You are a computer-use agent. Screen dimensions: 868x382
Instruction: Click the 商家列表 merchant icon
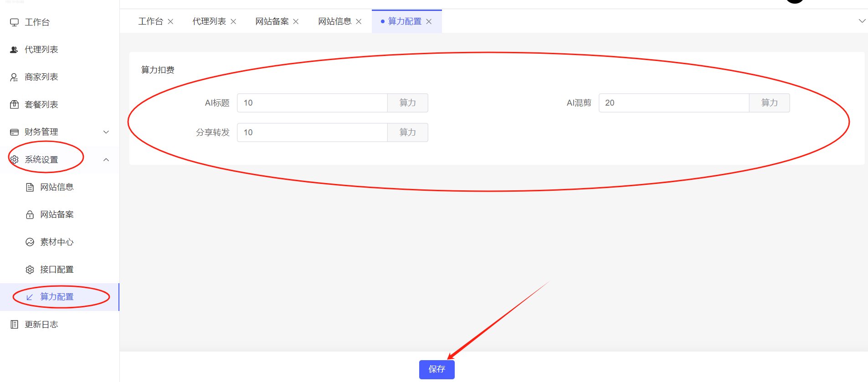[x=14, y=77]
